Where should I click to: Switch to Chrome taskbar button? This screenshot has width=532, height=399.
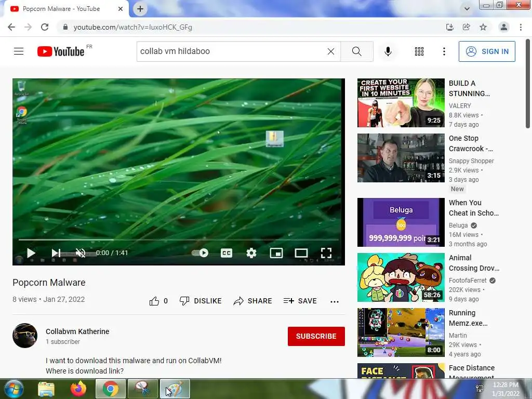(110, 389)
